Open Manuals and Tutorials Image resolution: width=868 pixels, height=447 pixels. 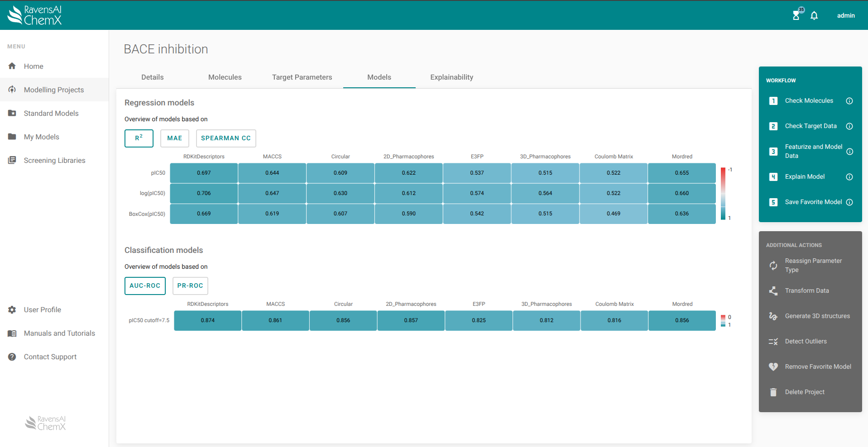(59, 333)
